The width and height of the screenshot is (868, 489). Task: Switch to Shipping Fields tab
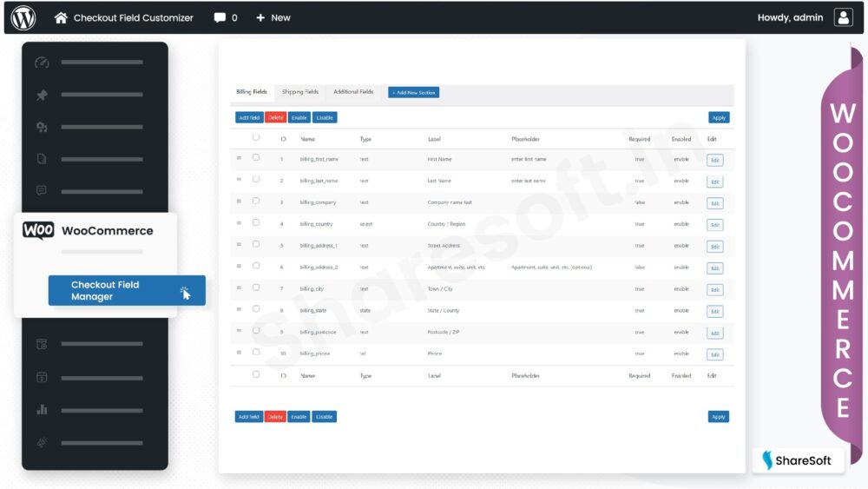tap(300, 92)
